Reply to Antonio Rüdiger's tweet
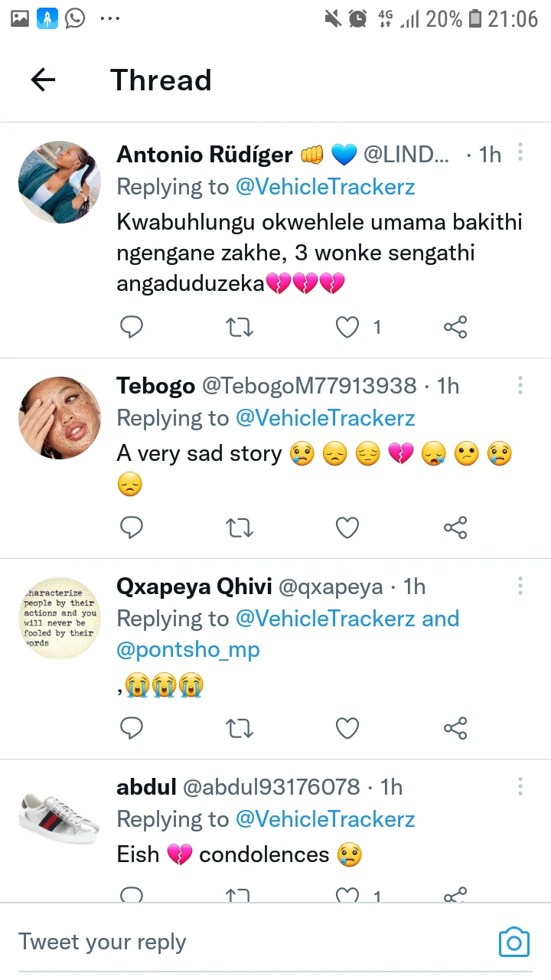 click(x=132, y=328)
